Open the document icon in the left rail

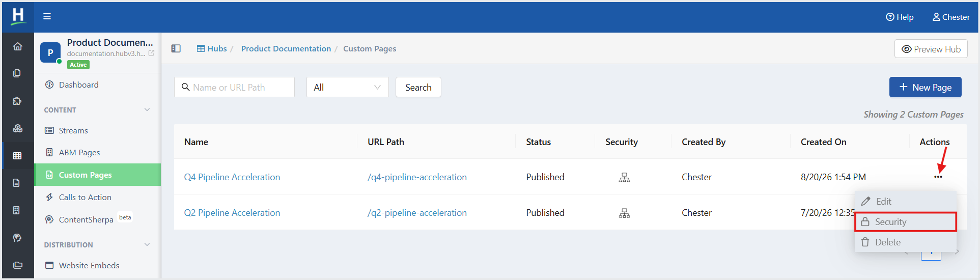pyautogui.click(x=16, y=183)
